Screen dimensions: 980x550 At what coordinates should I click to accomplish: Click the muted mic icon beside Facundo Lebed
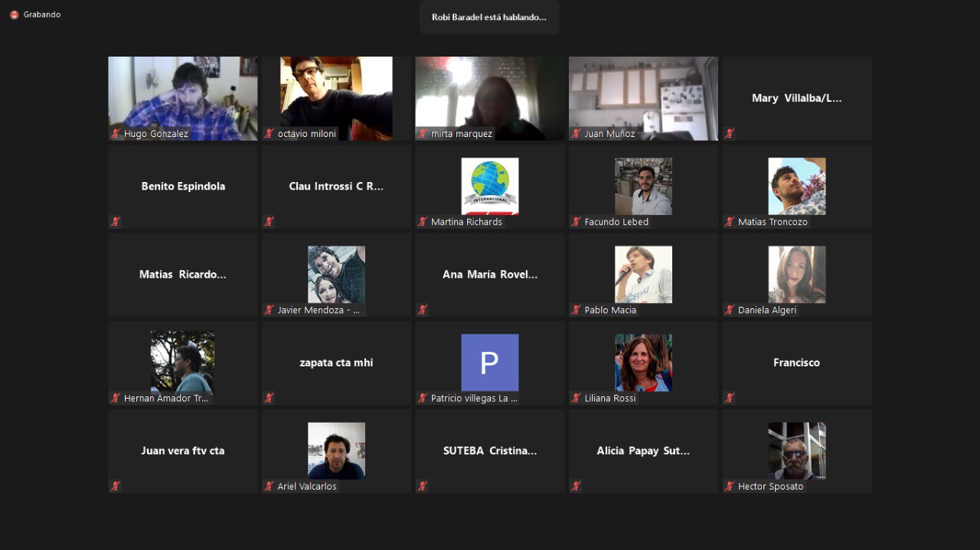coord(577,222)
